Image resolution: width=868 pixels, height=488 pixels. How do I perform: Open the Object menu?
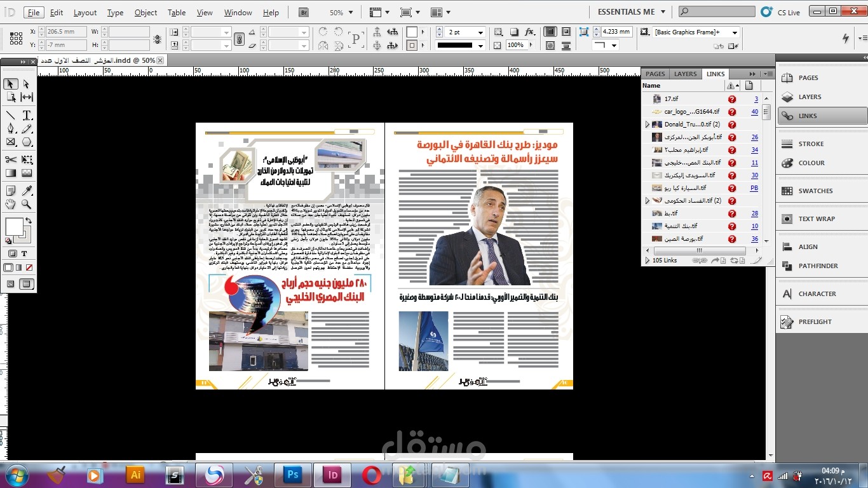point(146,13)
